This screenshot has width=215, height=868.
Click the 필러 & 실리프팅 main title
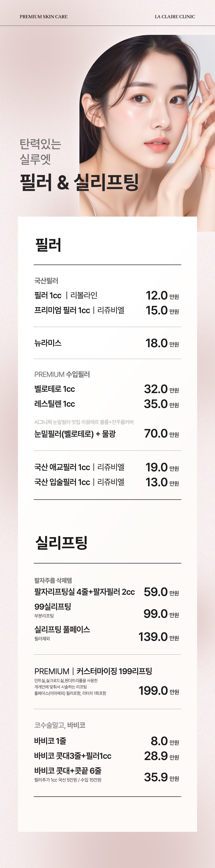coord(79,182)
